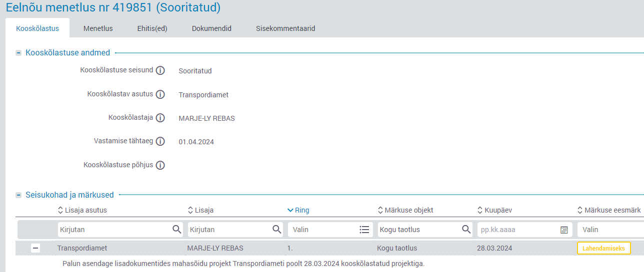
Task: Open info icon for Kooskõlastuse seisund
Action: click(x=160, y=70)
